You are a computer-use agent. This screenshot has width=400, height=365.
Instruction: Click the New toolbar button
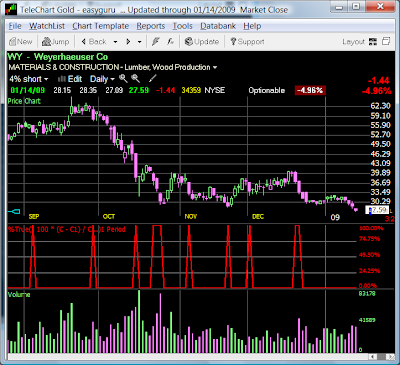[x=21, y=42]
